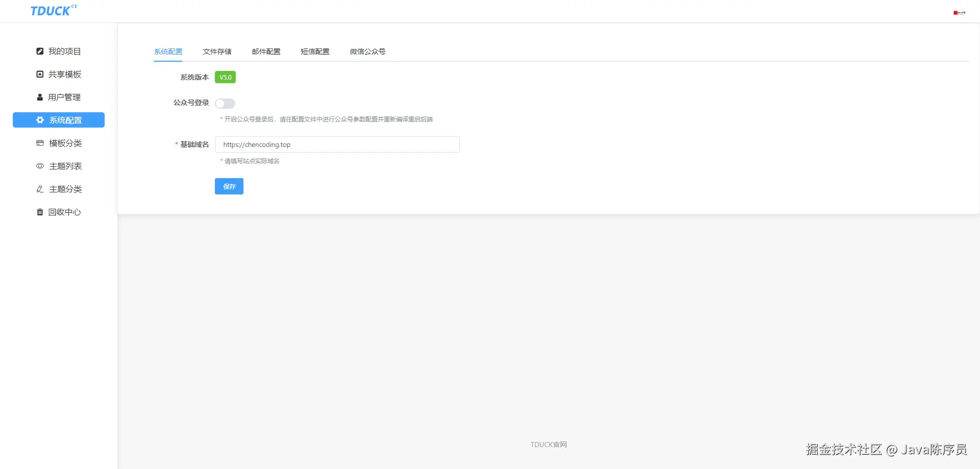Screen dimensions: 980x469
Task: Click the 公众号登录 label
Action: [191, 103]
